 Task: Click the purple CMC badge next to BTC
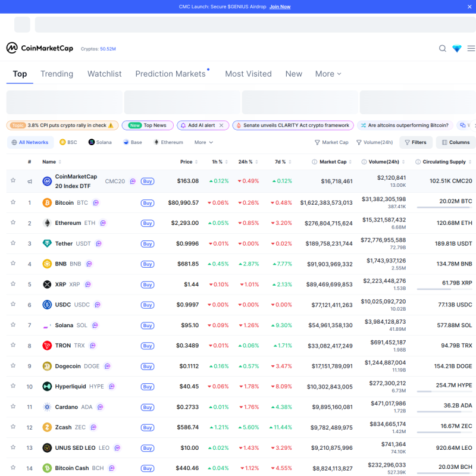tap(96, 203)
